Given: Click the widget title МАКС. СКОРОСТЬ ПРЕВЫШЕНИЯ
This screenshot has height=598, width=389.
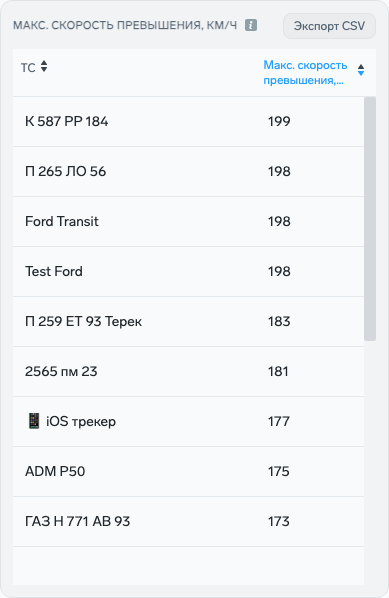Looking at the screenshot, I should point(125,25).
